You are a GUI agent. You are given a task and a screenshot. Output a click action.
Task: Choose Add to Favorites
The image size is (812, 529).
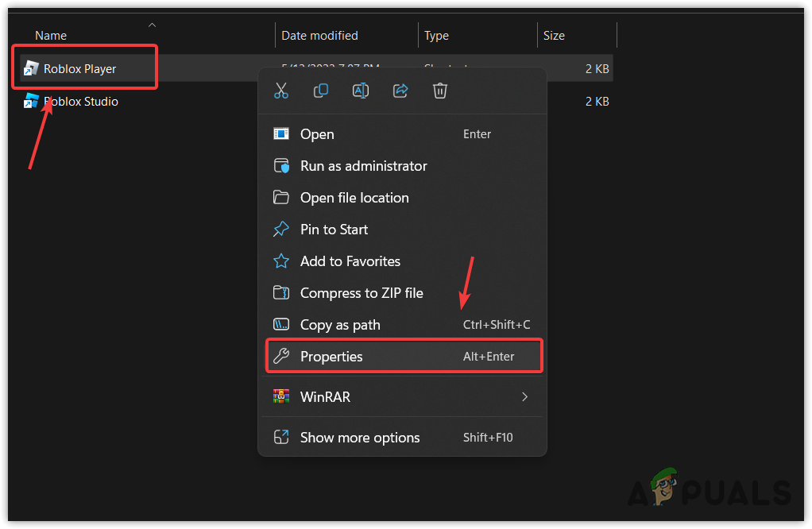402,261
